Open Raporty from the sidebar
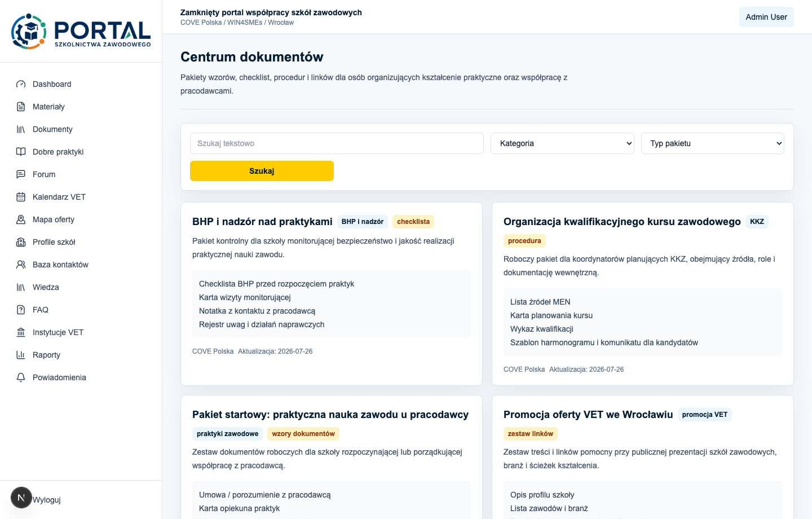The image size is (812, 519). (x=81, y=355)
